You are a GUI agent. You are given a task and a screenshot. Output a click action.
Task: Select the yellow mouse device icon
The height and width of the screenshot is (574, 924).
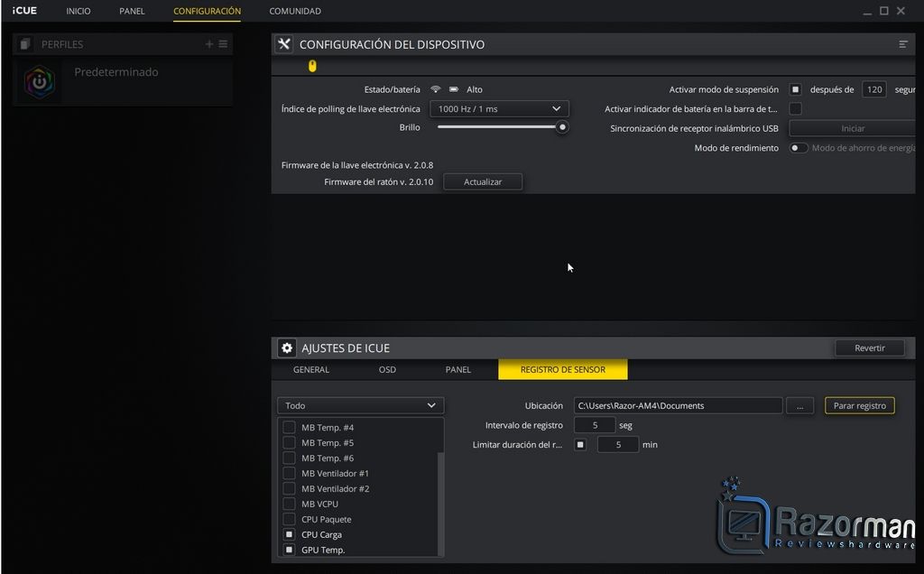coord(312,66)
